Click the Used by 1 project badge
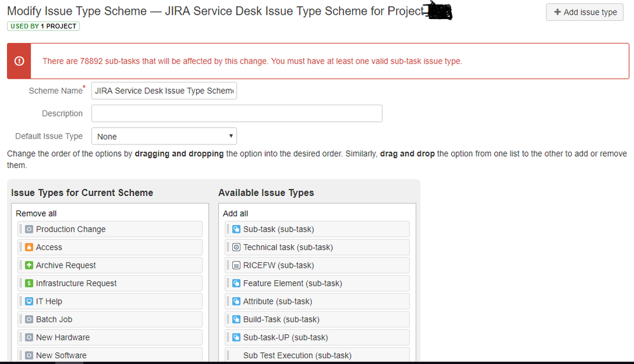 point(43,26)
